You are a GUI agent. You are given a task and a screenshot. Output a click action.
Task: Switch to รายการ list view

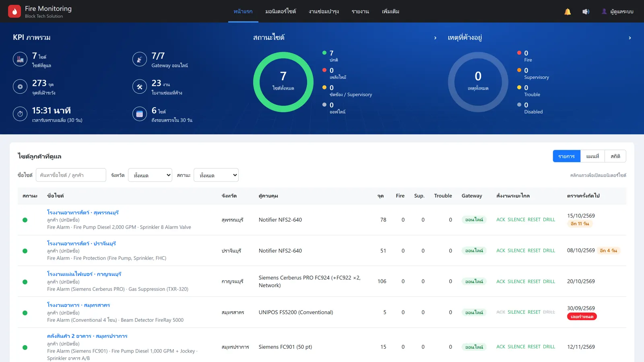567,156
